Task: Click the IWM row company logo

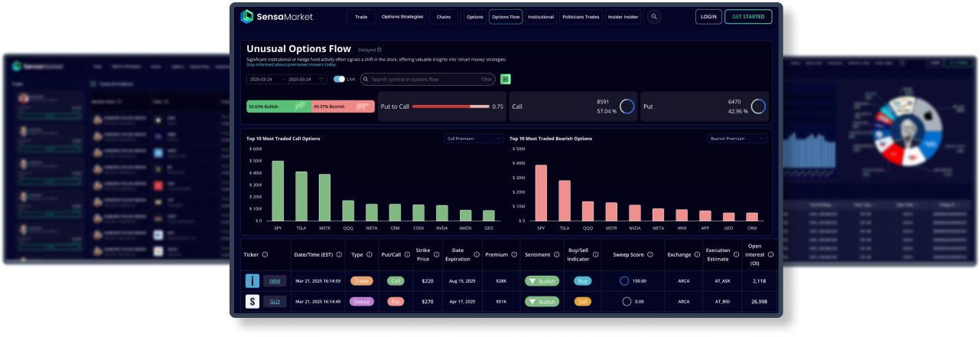Action: click(252, 281)
